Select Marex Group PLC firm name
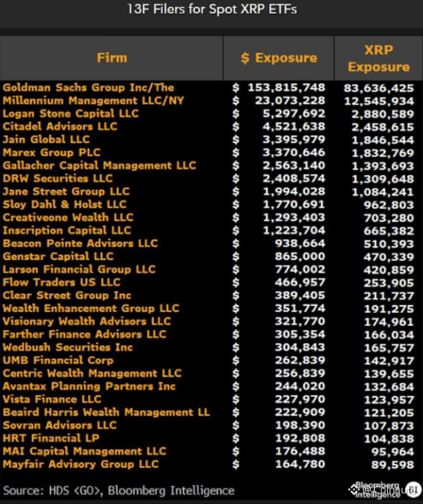Screen dimensions: 423x504 point(51,153)
